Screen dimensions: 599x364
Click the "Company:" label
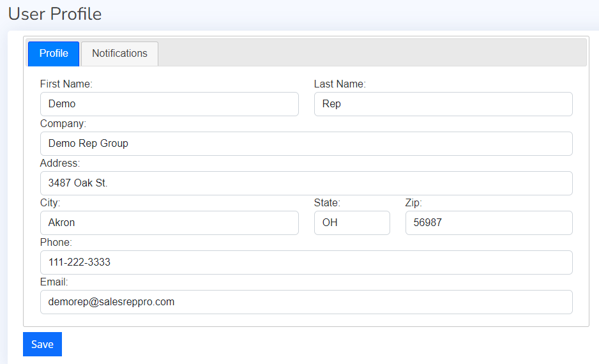click(63, 123)
